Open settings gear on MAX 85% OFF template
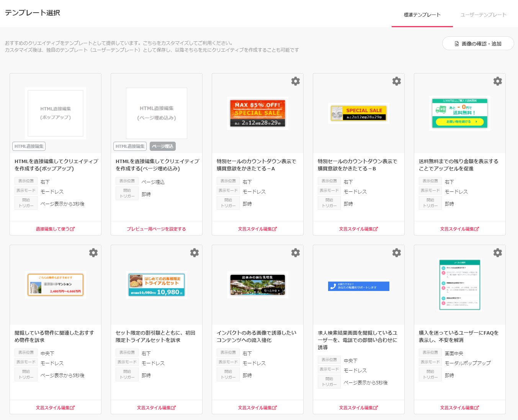Screen dimensions: 518x420 [x=295, y=81]
